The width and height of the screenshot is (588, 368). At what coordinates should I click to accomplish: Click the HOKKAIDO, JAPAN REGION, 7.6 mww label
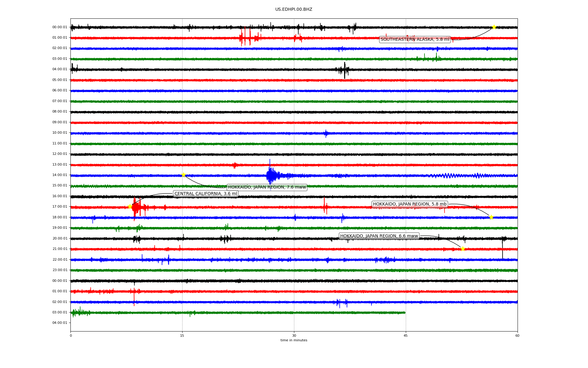pyautogui.click(x=267, y=187)
